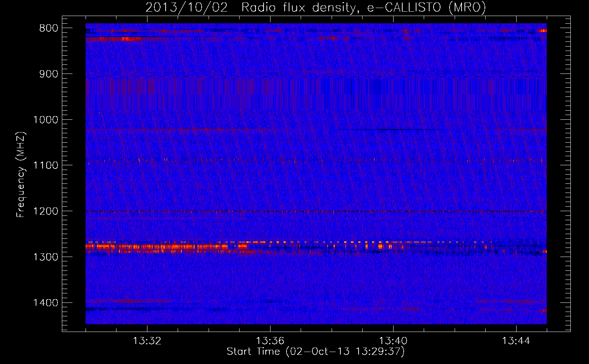
Task: Click the plot title '2013/10/02 Radio flux density, e-CALLISTO (MRO)'
Action: pyautogui.click(x=316, y=8)
